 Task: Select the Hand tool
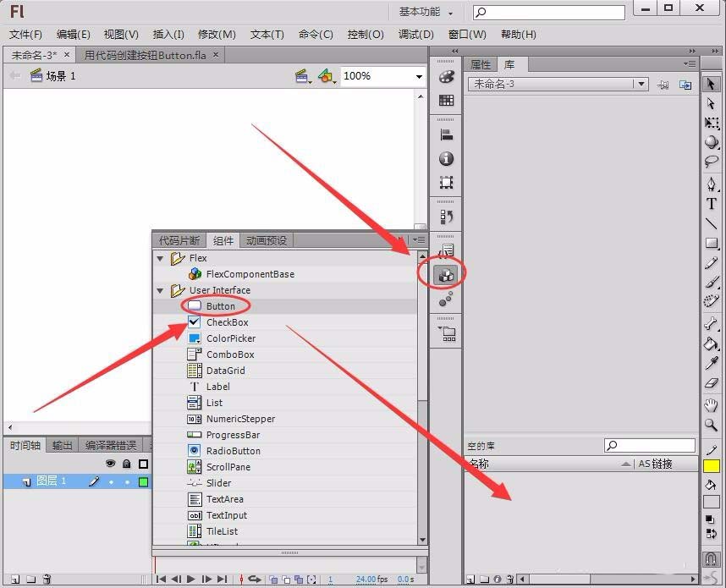712,405
